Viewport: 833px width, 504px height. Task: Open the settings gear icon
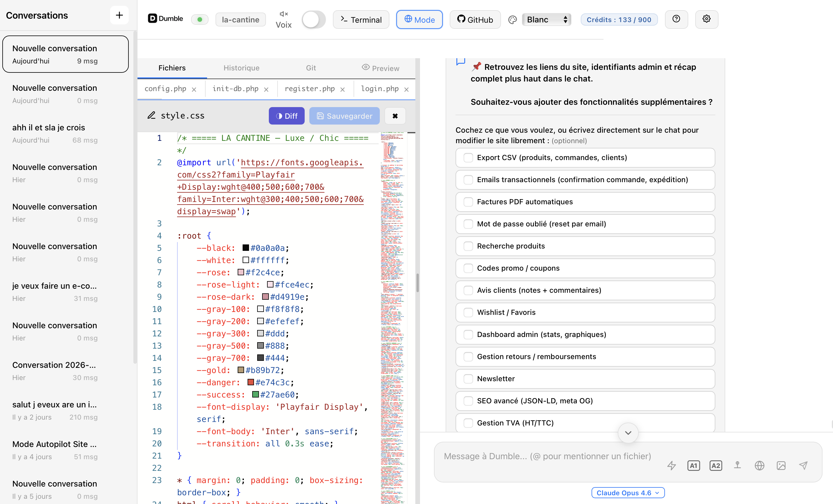tap(706, 19)
